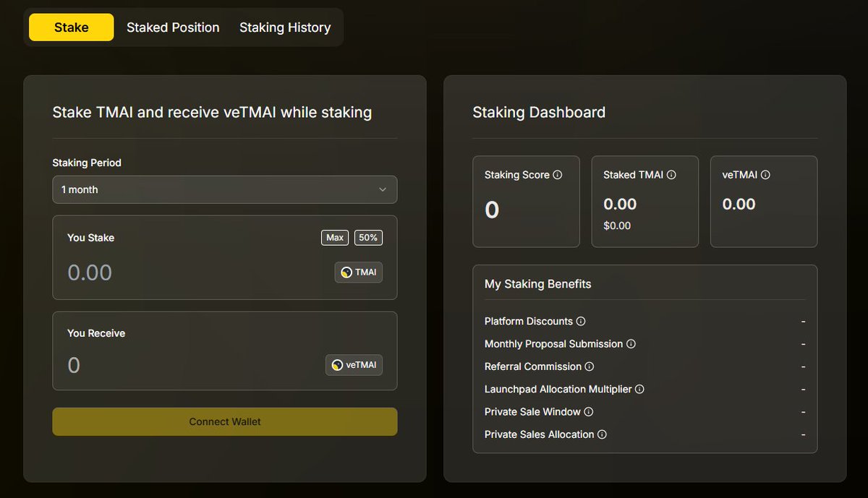Click the Referral Commission label
Image resolution: width=868 pixels, height=498 pixels.
[533, 366]
